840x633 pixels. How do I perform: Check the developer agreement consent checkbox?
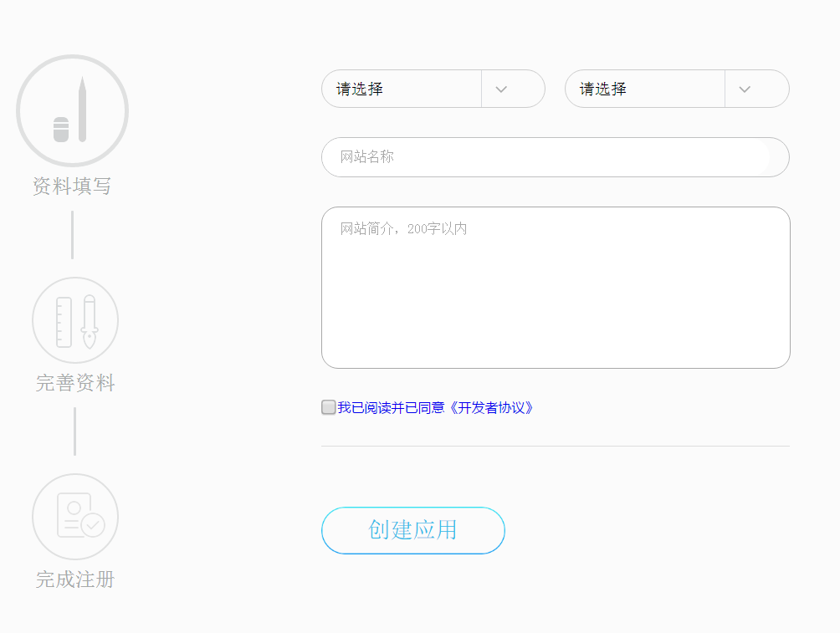pos(328,407)
